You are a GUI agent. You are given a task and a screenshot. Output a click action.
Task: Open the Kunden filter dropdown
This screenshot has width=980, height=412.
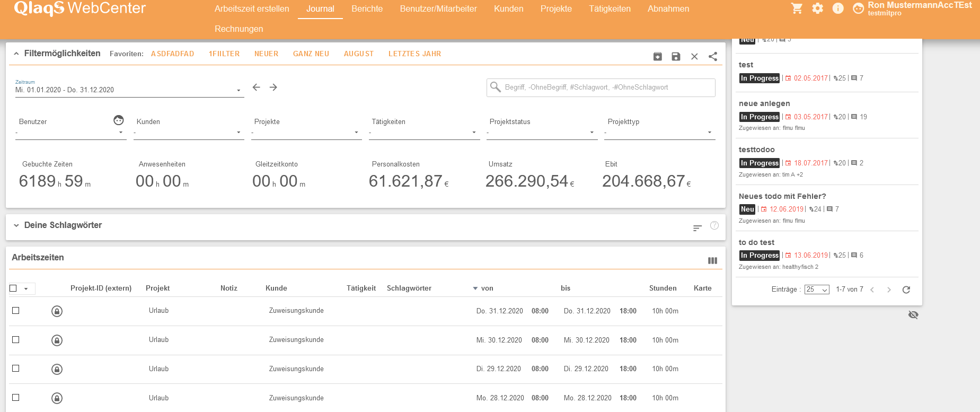(x=189, y=133)
